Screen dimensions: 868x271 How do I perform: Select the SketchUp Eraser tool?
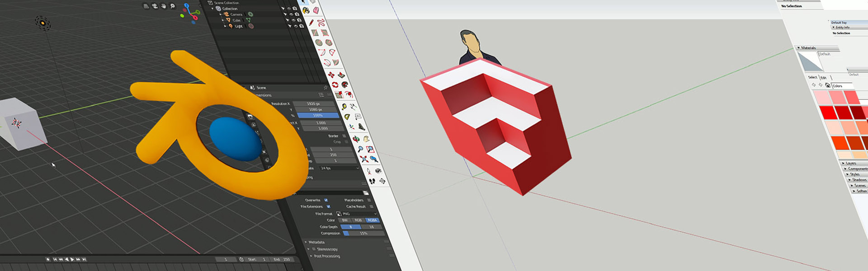pyautogui.click(x=316, y=10)
